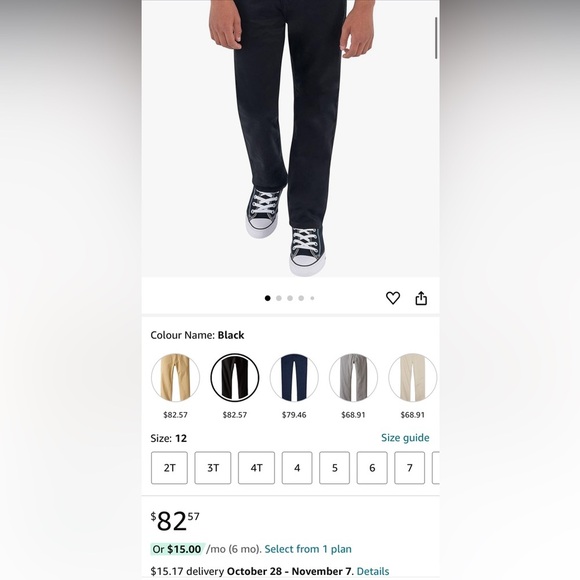Viewport: 580px width, 580px height.
Task: Select size 4T
Action: pos(256,468)
